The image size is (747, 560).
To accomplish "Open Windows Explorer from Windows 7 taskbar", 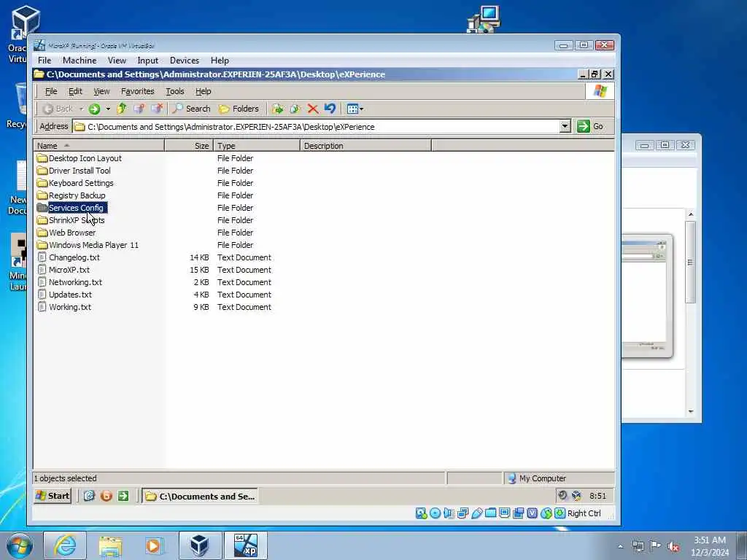I will (x=111, y=545).
